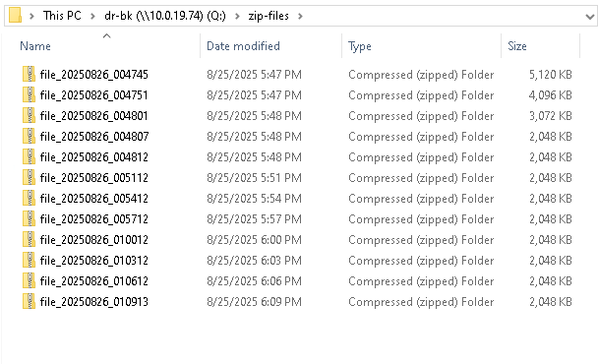598x364 pixels.
Task: Select file_20250826_010612 filename
Action: point(93,280)
